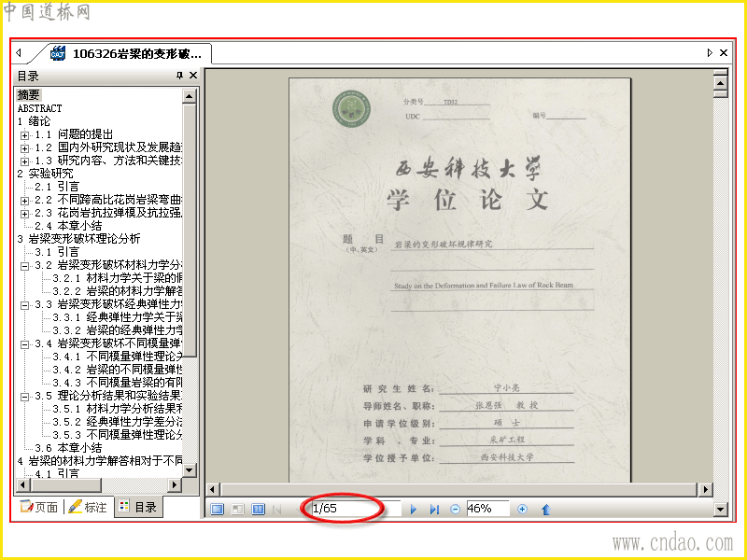This screenshot has width=747, height=560.
Task: Collapse the 3.2 岩梁变形破坏材料力学 node
Action: (x=25, y=266)
